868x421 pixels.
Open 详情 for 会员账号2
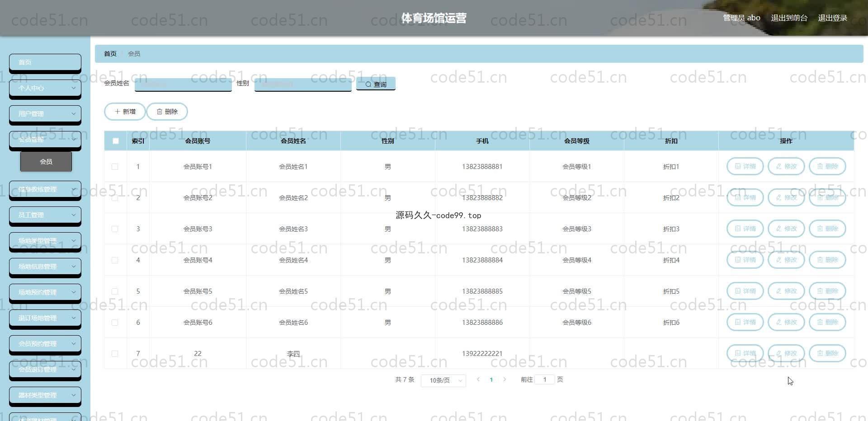point(745,197)
